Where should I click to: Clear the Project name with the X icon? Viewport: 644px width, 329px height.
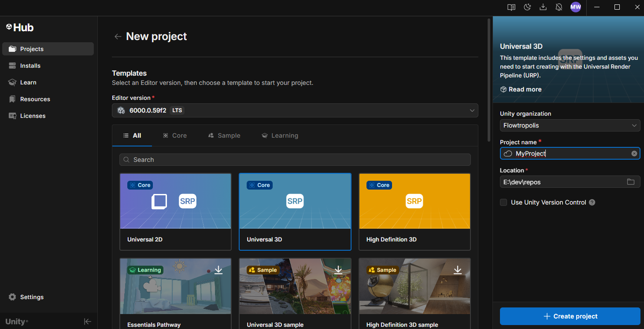point(634,154)
